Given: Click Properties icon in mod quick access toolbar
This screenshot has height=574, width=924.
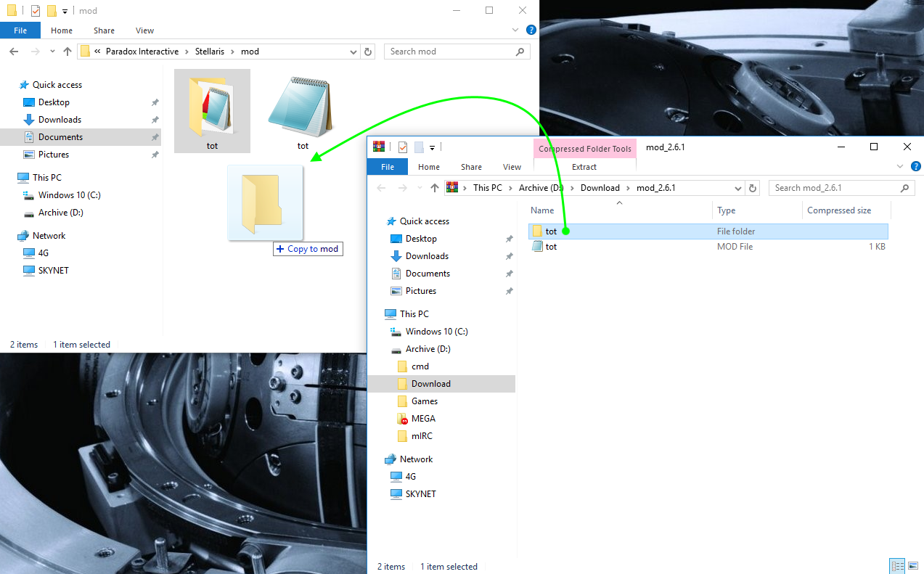Looking at the screenshot, I should 35,11.
